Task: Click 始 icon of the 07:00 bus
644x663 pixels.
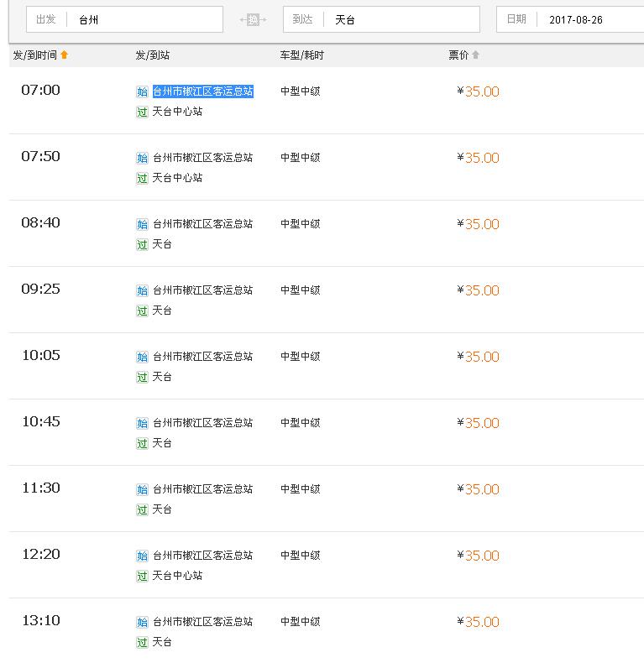Action: tap(142, 91)
